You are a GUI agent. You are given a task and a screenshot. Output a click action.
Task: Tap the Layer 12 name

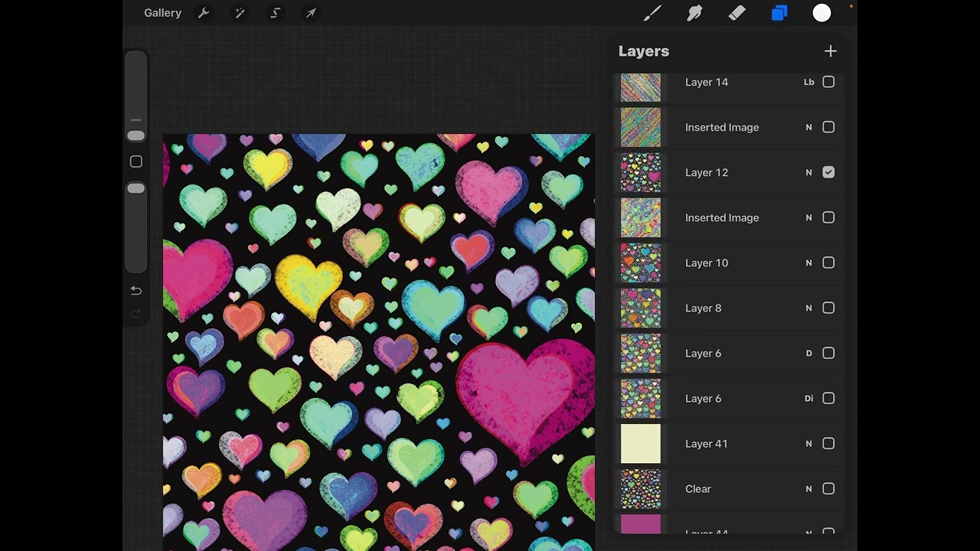point(706,172)
